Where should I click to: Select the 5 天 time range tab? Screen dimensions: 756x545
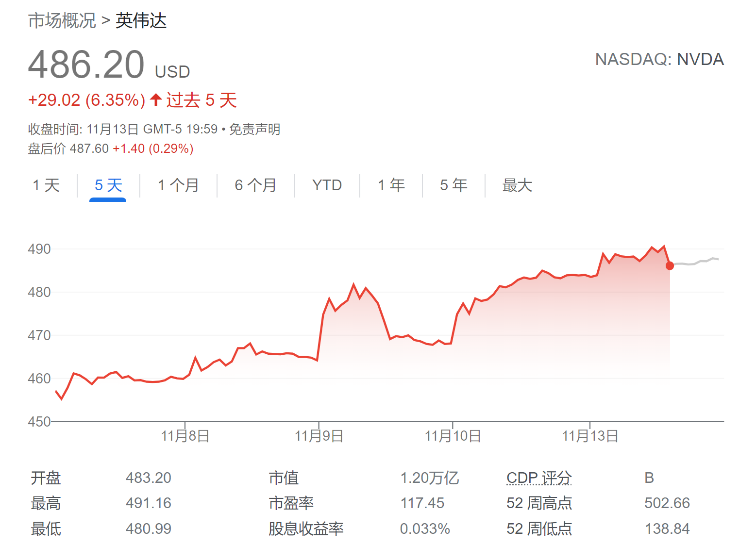coord(108,185)
